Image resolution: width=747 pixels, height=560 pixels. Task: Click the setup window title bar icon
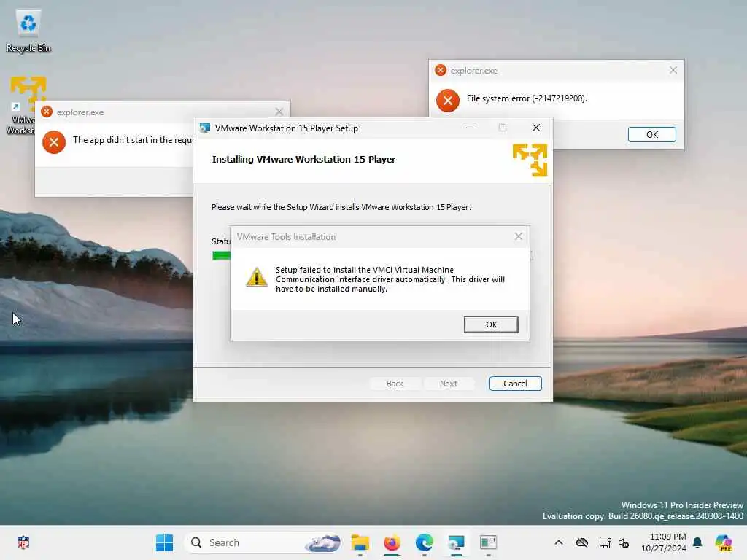(x=205, y=128)
